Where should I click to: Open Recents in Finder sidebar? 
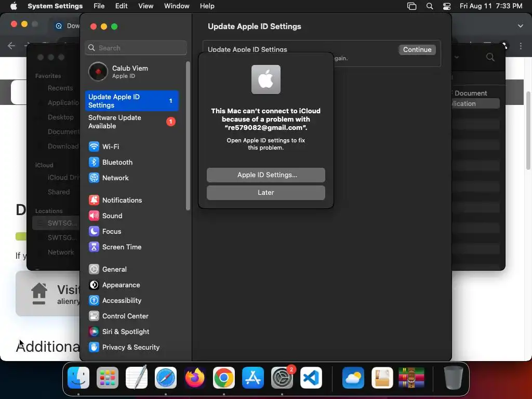[60, 88]
